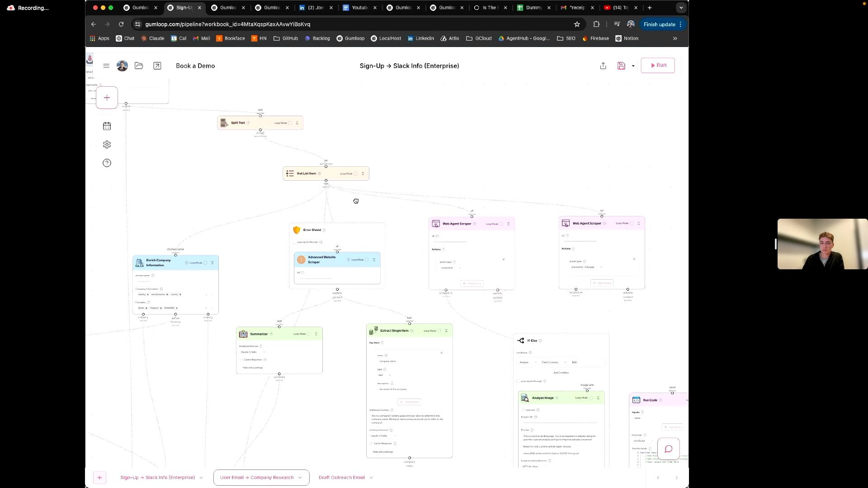Click Finish update in Chrome
Screen dimensions: 868x488
click(663, 24)
